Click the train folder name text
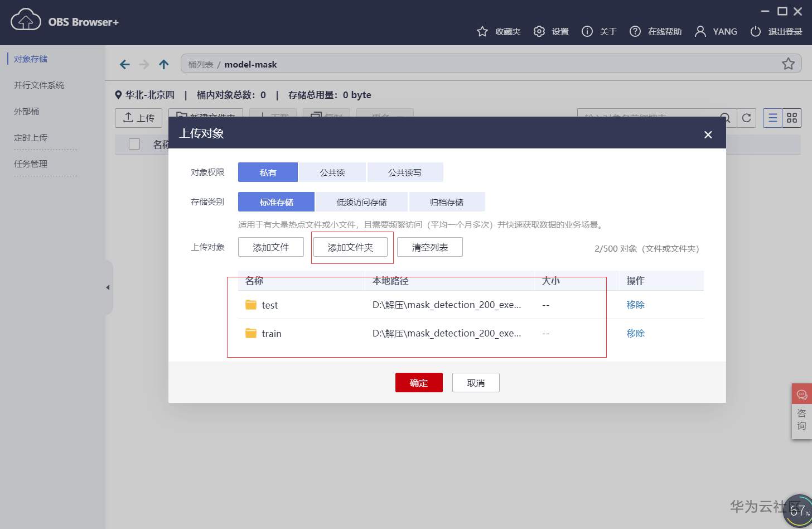812x529 pixels. 272,334
